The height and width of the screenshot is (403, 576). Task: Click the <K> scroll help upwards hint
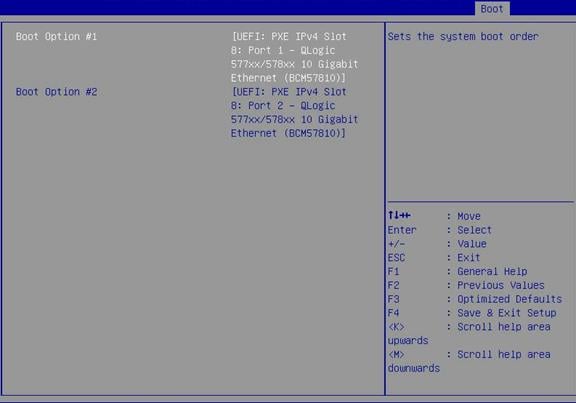469,334
